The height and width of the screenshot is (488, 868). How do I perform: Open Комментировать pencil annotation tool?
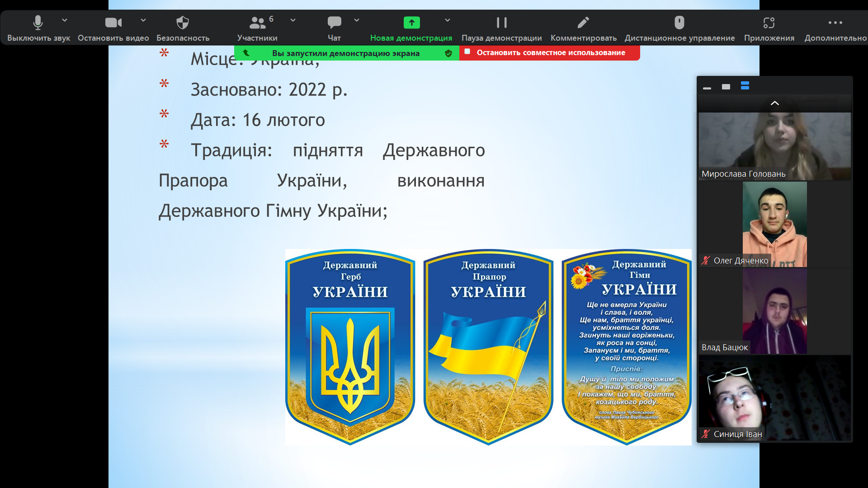coord(583,23)
